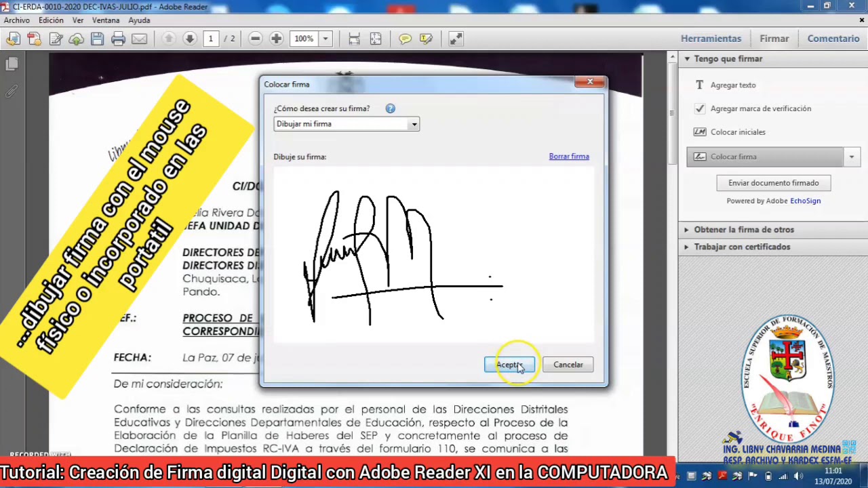
Task: Expand Obtener la firma de otros
Action: point(687,230)
